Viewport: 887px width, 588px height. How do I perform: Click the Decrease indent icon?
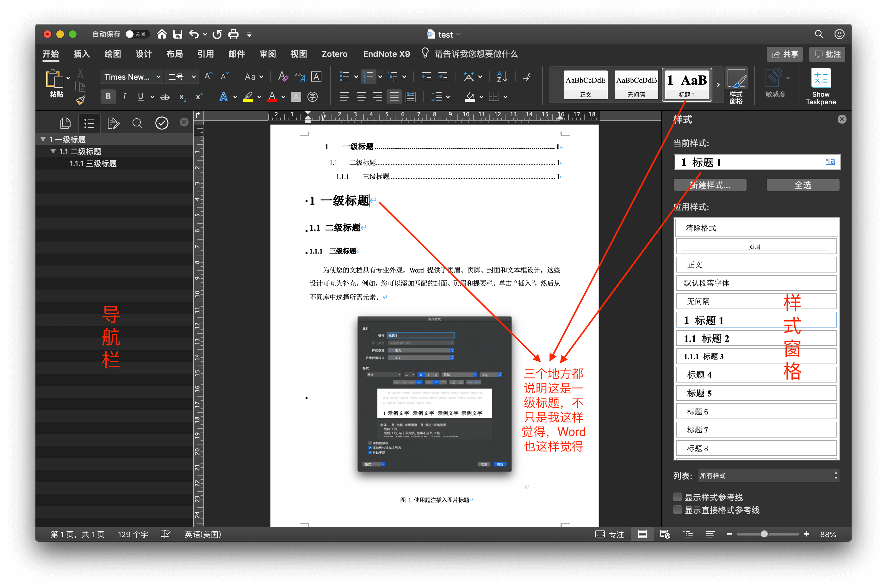click(x=426, y=77)
